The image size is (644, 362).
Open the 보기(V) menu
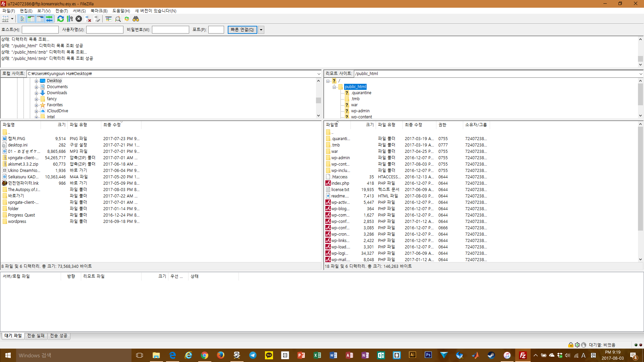(x=44, y=11)
